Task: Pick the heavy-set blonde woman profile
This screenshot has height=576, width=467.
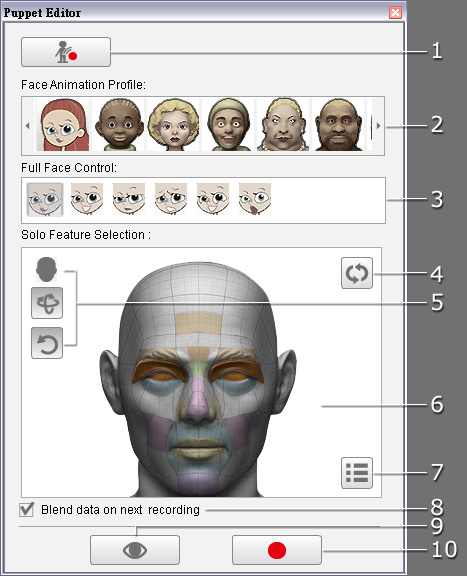Action: pos(283,125)
